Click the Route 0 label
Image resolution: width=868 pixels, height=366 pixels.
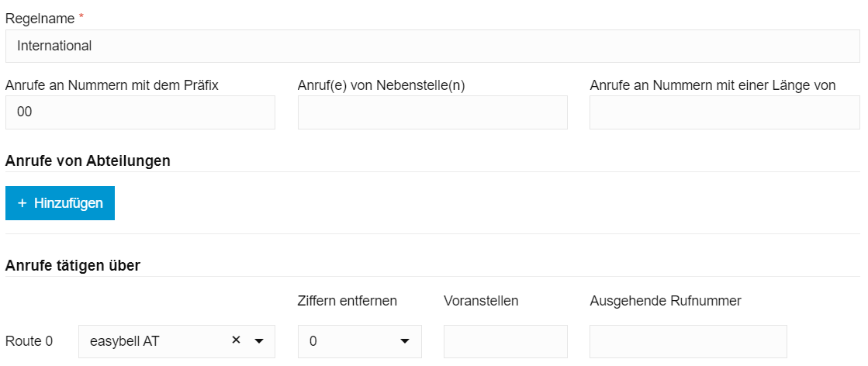coord(29,341)
